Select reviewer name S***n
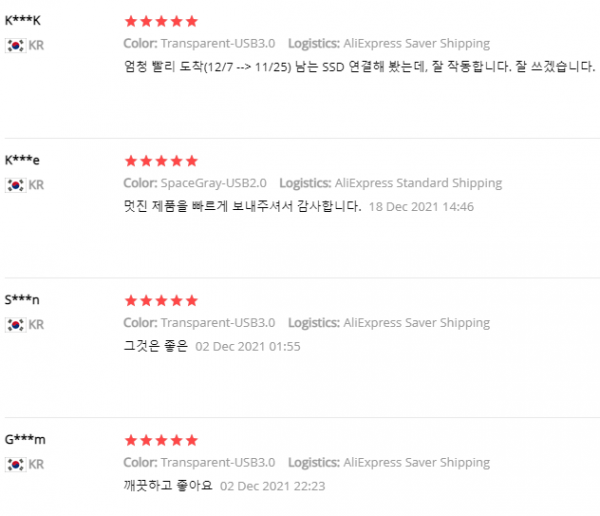The image size is (600, 516). pos(22,300)
